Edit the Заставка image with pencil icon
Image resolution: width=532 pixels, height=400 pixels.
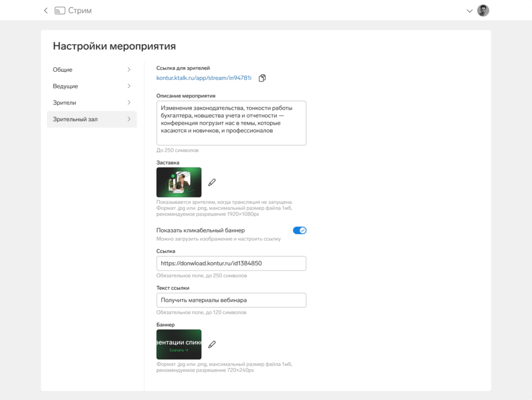point(212,182)
